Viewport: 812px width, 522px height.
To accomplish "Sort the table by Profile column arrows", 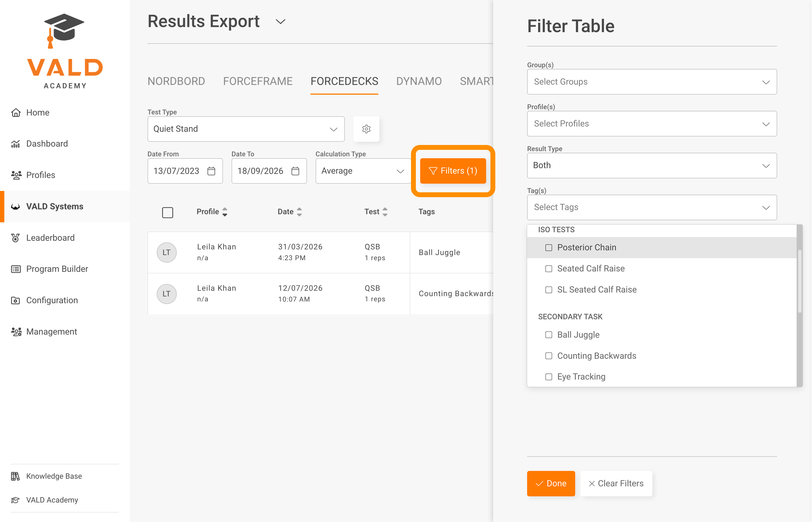I will coord(225,212).
